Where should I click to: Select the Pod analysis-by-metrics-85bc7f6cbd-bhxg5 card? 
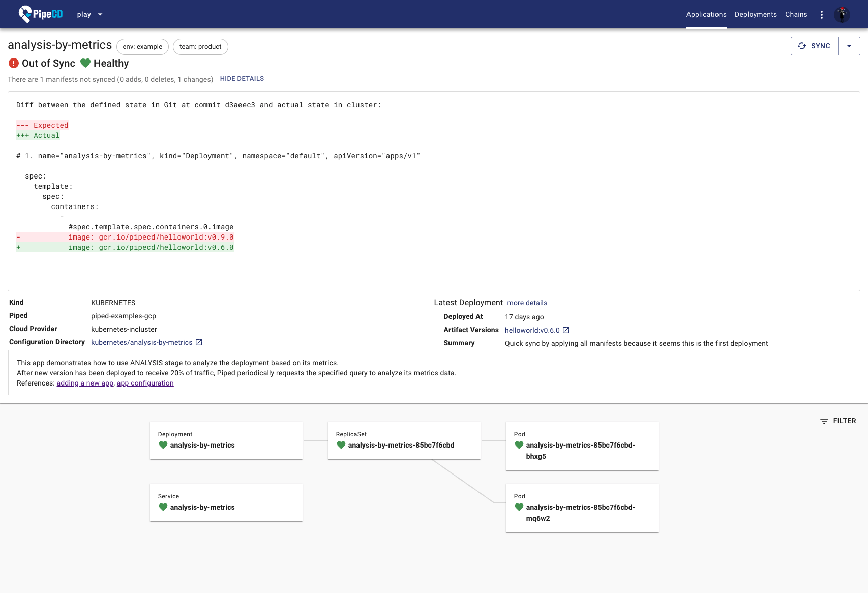[582, 446]
